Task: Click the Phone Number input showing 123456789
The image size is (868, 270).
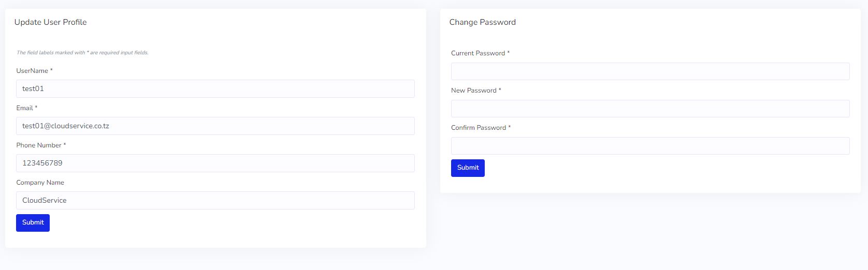Action: click(x=215, y=163)
